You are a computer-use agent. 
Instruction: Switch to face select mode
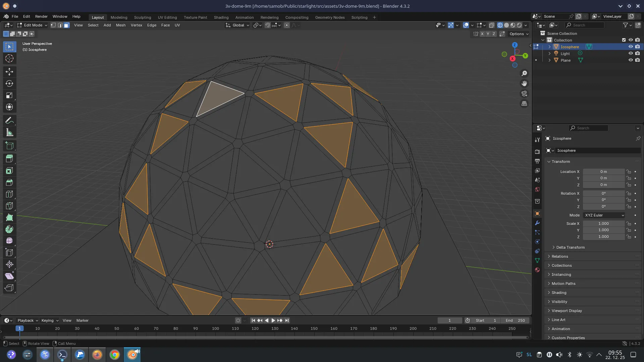66,25
